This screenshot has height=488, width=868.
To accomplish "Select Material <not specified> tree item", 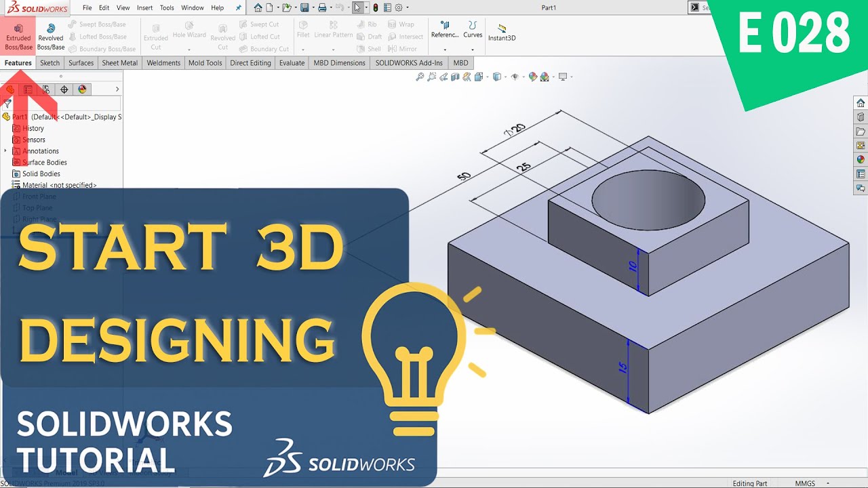I will pyautogui.click(x=54, y=185).
